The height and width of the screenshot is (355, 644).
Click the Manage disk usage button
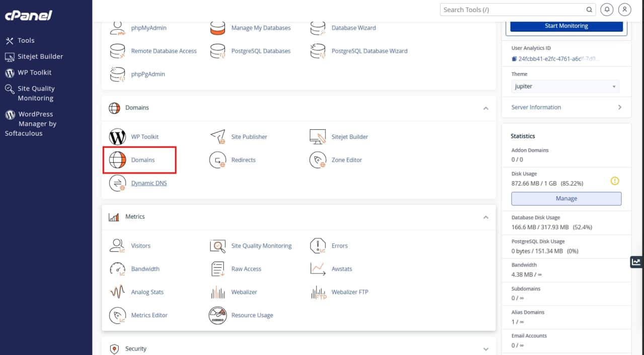[567, 199]
